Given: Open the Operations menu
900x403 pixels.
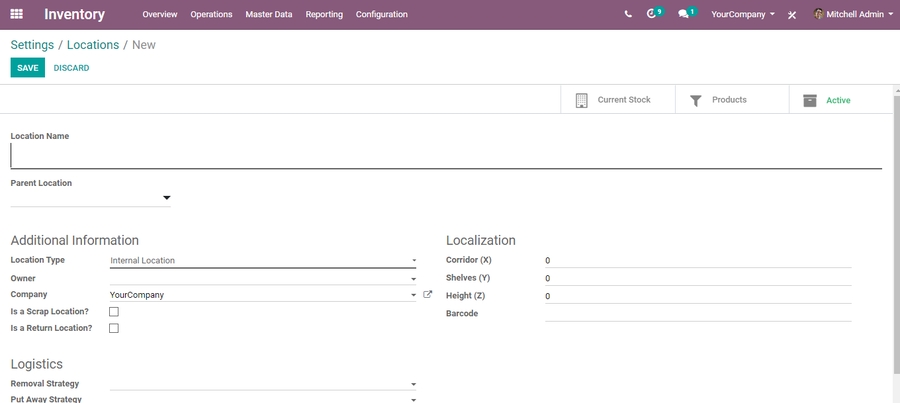Looking at the screenshot, I should pos(211,15).
